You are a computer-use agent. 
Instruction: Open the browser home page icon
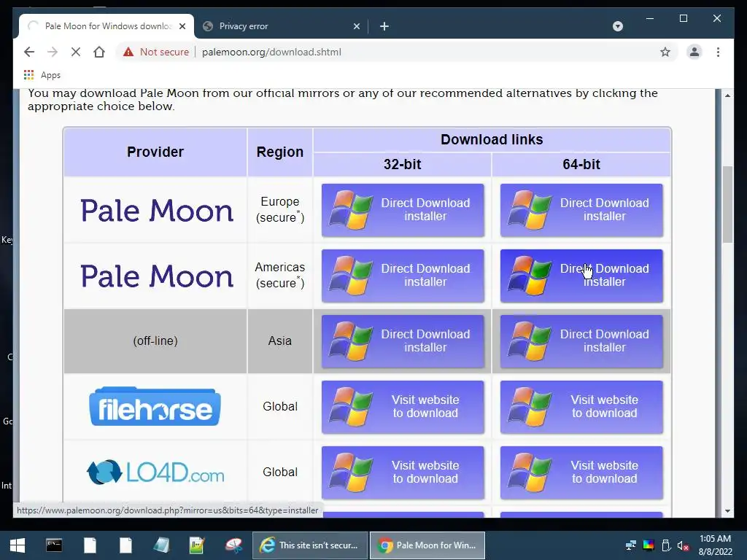(x=99, y=52)
